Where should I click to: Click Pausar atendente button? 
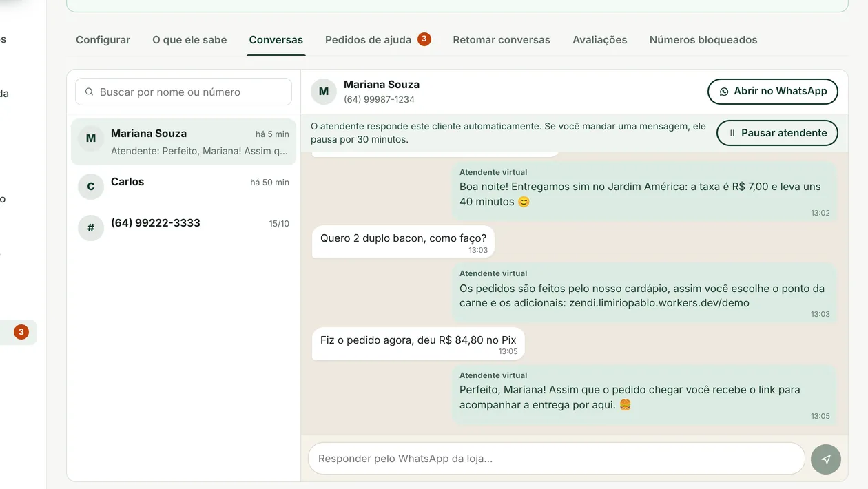click(x=777, y=133)
